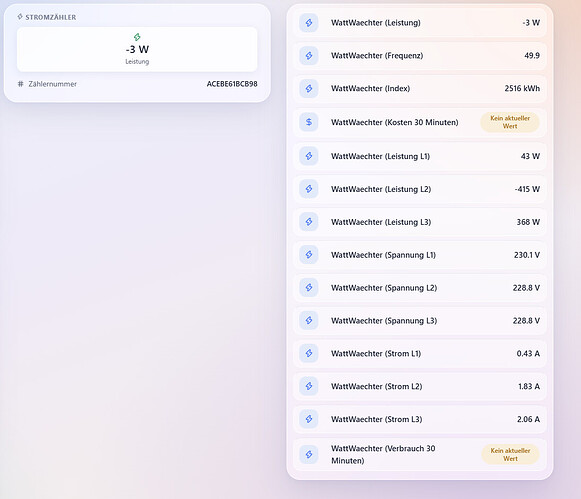Click the dollar icon for Kosten 30 Minuten
The width and height of the screenshot is (581, 499).
coord(309,122)
